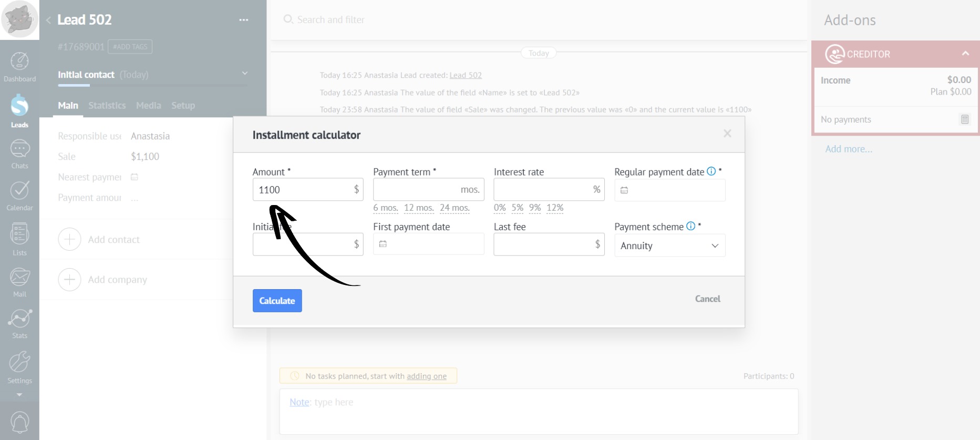
Task: Select the 12 mos. payment term preset
Action: pos(419,208)
